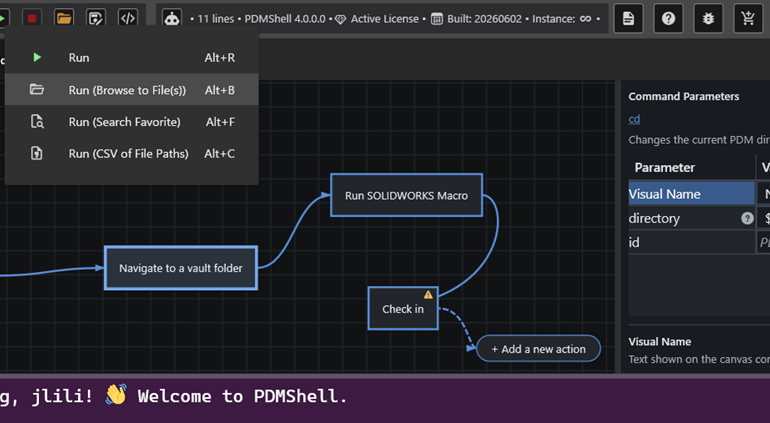The width and height of the screenshot is (770, 423).
Task: Click the open-folder icon for Browse to File(s)
Action: click(x=37, y=89)
